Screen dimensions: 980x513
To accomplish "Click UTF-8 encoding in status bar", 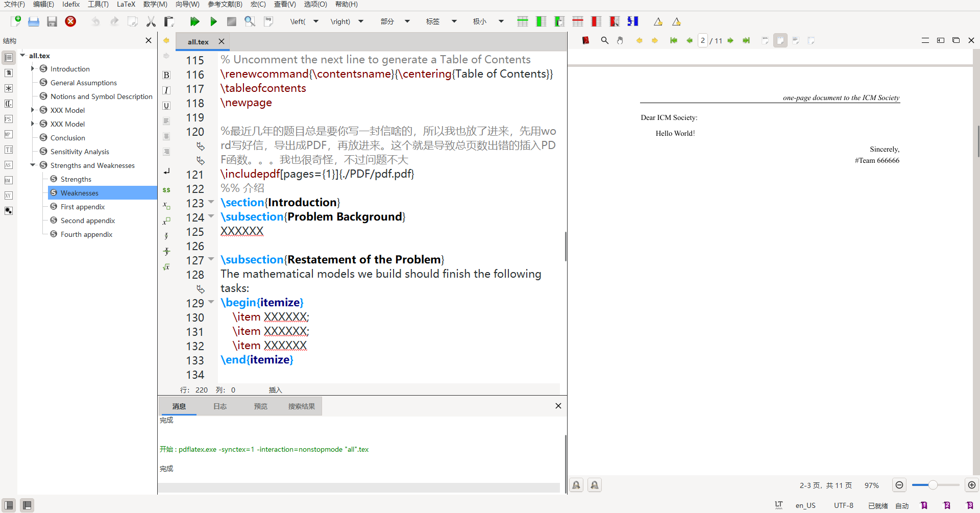I will 843,505.
